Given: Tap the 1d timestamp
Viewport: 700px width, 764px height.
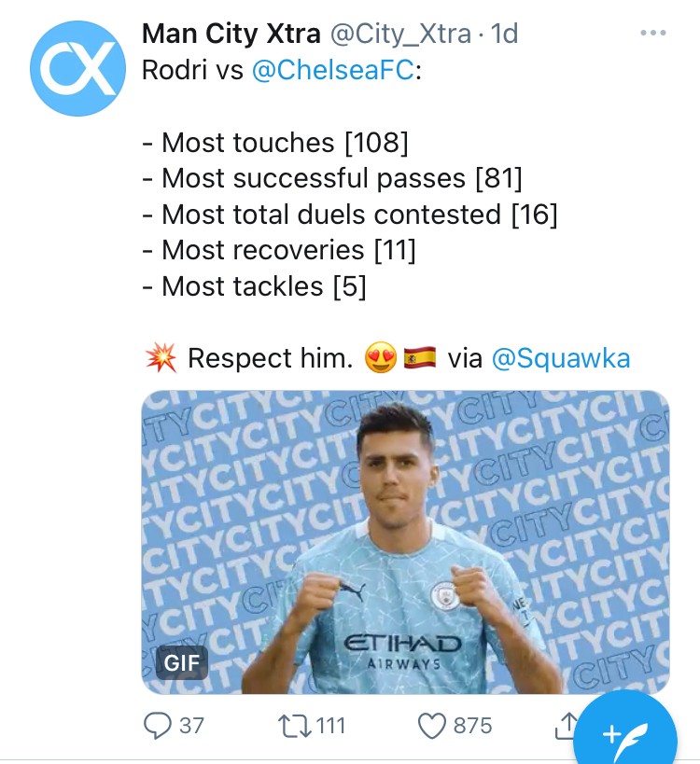Looking at the screenshot, I should [x=506, y=34].
